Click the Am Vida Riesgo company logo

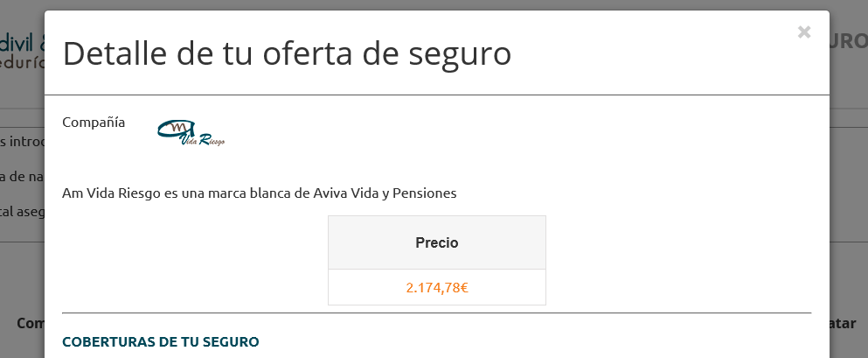click(191, 133)
